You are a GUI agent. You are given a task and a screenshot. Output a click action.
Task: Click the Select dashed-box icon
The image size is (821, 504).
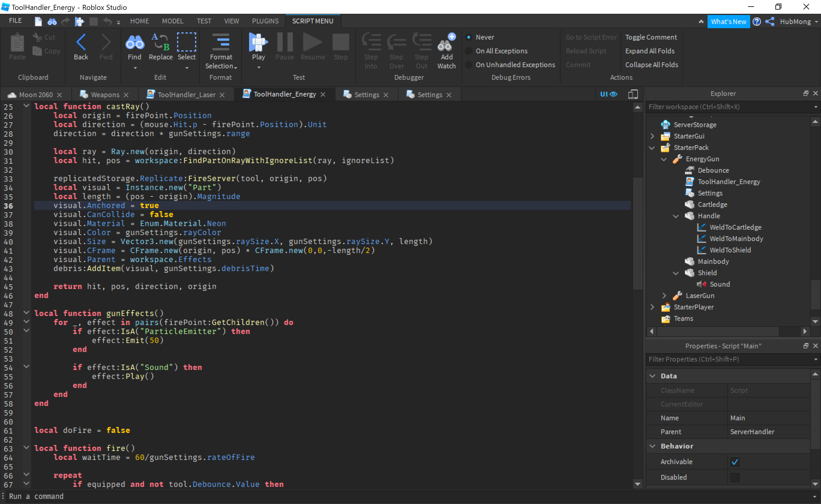186,43
